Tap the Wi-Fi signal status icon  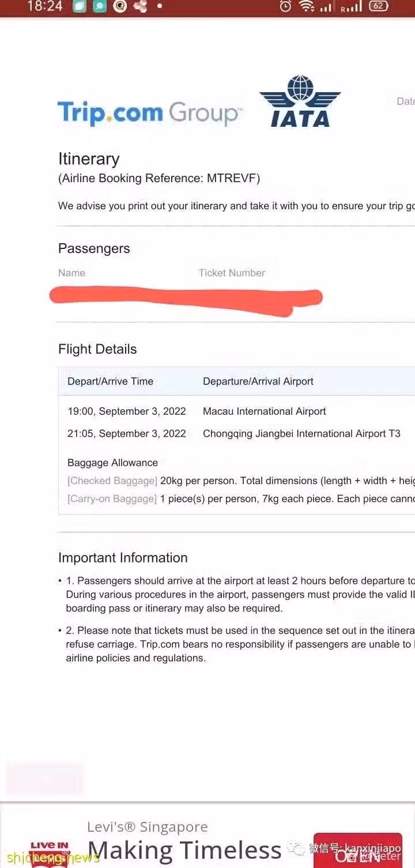[x=307, y=7]
